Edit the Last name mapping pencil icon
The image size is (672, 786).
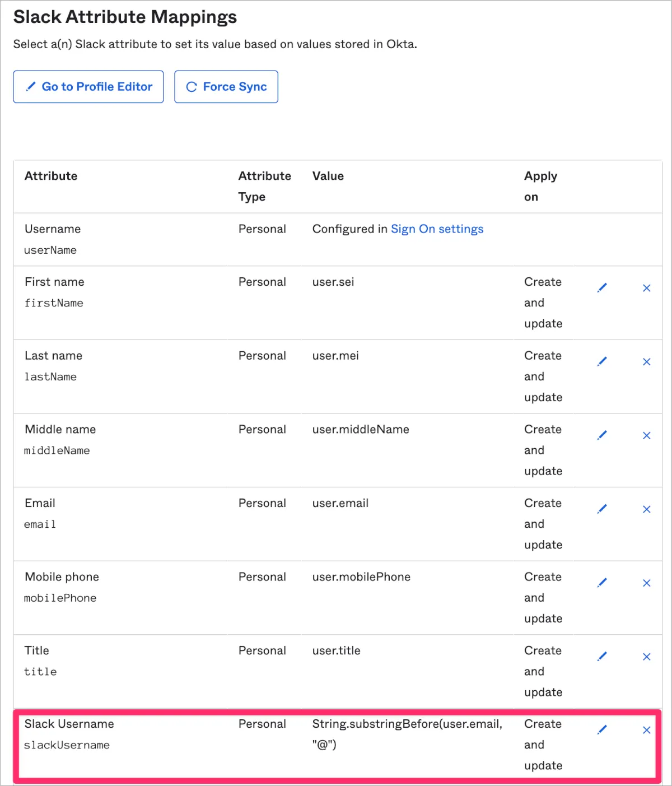pyautogui.click(x=602, y=362)
